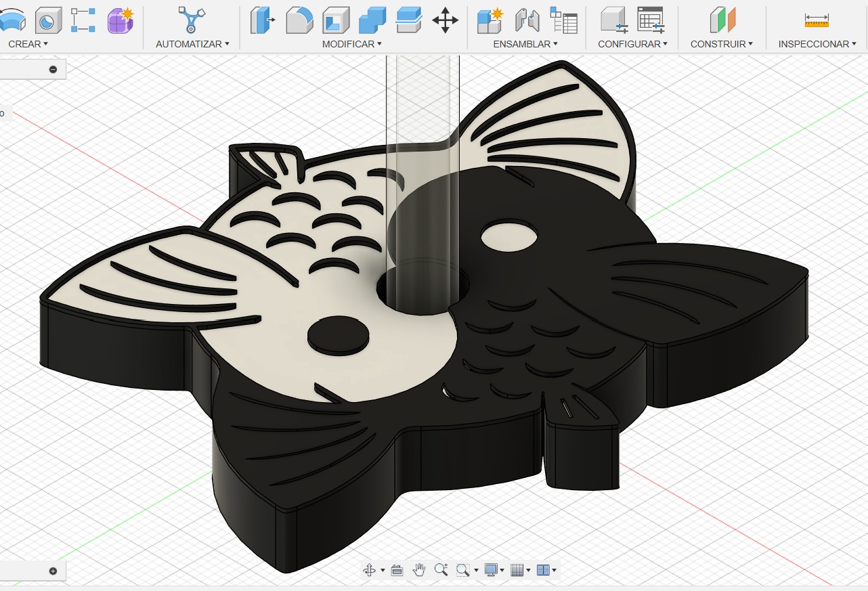Create a new component via Ensamblar icon

(490, 20)
